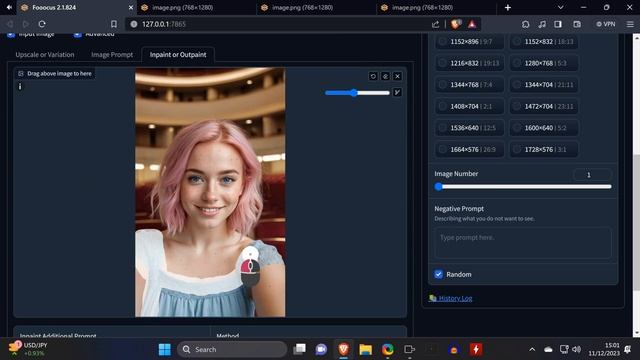
Task: Set brush size on the slider
Action: 357,93
